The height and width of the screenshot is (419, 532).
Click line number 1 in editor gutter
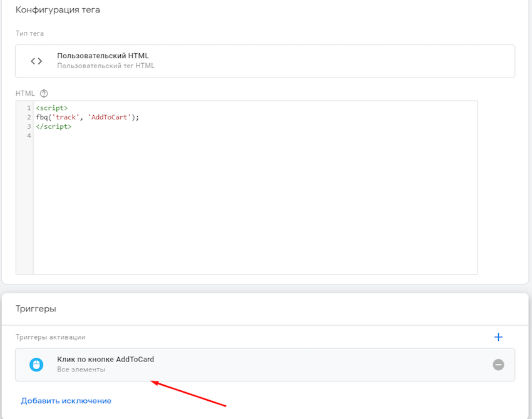click(29, 108)
